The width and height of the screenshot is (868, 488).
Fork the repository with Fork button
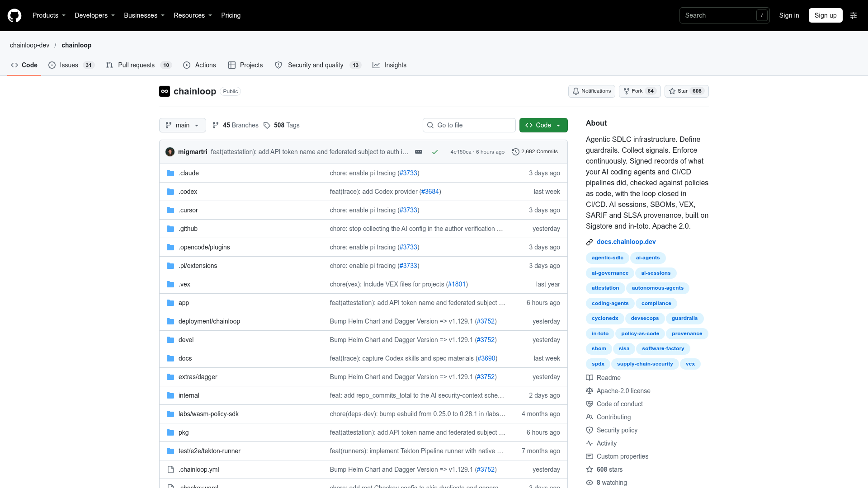click(640, 91)
